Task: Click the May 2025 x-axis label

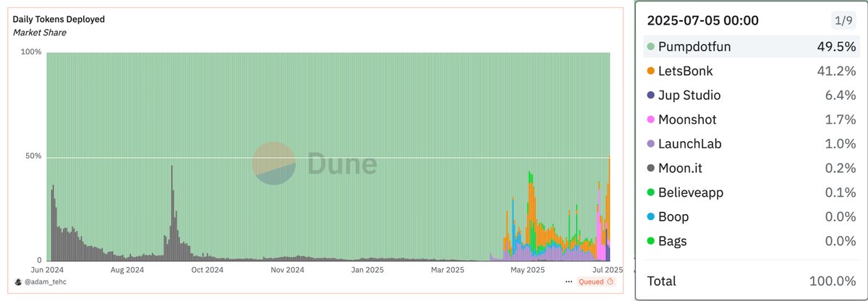Action: (527, 270)
